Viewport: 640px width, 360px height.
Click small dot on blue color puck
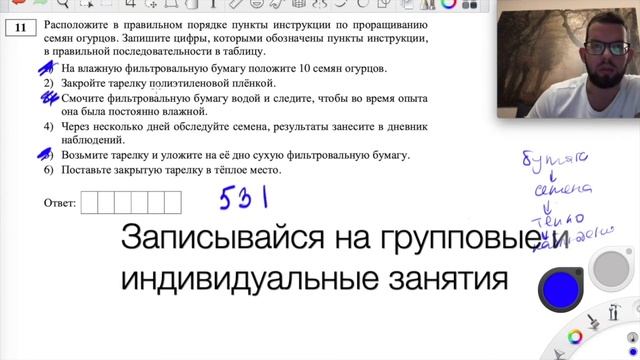[578, 273]
